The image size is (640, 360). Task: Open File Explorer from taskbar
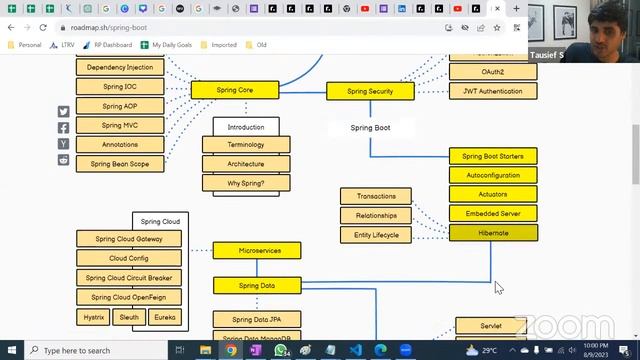[205, 350]
